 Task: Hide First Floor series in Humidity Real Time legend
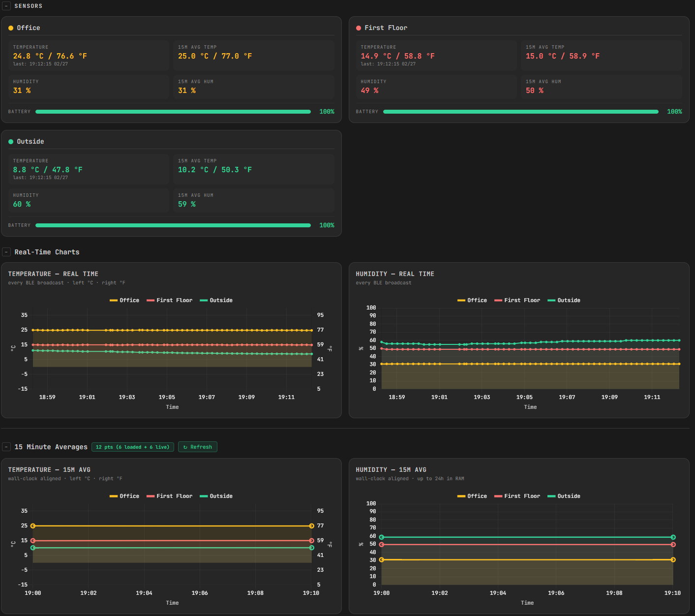517,300
